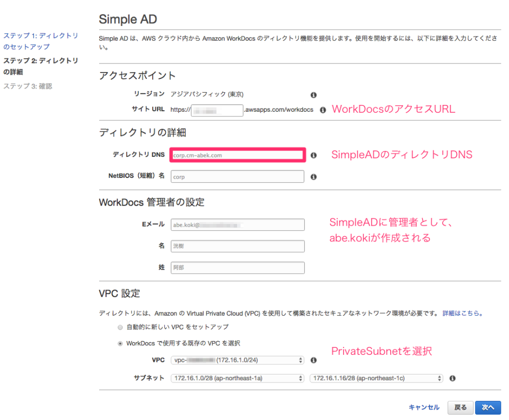This screenshot has width=509, height=420.
Task: Click info icon beside site URL field
Action: click(323, 110)
